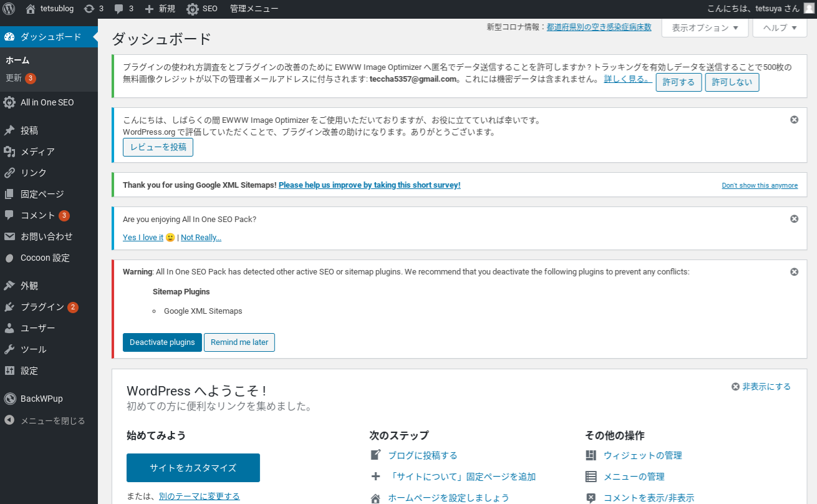Click the レビューを投稿 button
Screen dimensions: 817x504
point(158,147)
